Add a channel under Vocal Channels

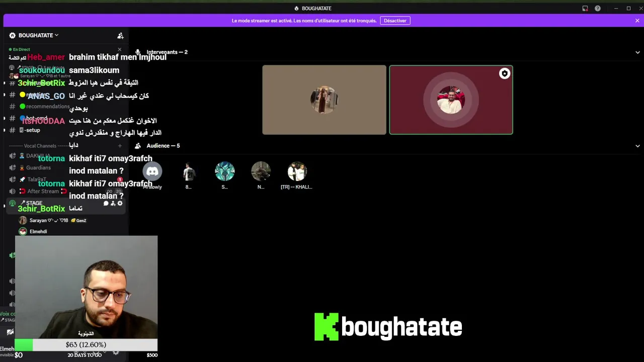coord(120,146)
